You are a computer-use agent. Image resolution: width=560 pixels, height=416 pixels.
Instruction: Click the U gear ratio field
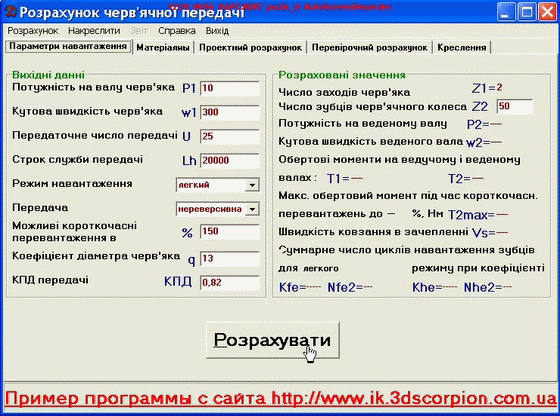[230, 136]
